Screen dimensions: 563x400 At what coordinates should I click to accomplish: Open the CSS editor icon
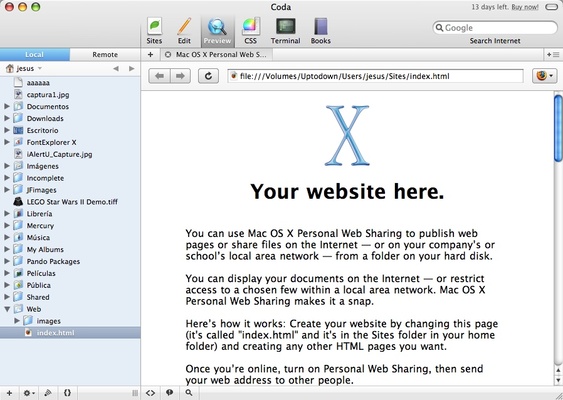[x=250, y=31]
